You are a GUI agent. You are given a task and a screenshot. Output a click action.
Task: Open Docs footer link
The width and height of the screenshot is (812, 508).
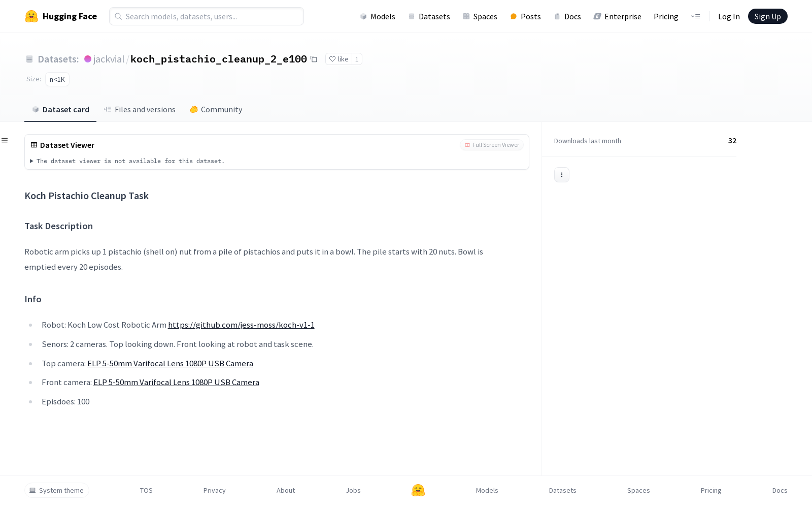click(780, 490)
